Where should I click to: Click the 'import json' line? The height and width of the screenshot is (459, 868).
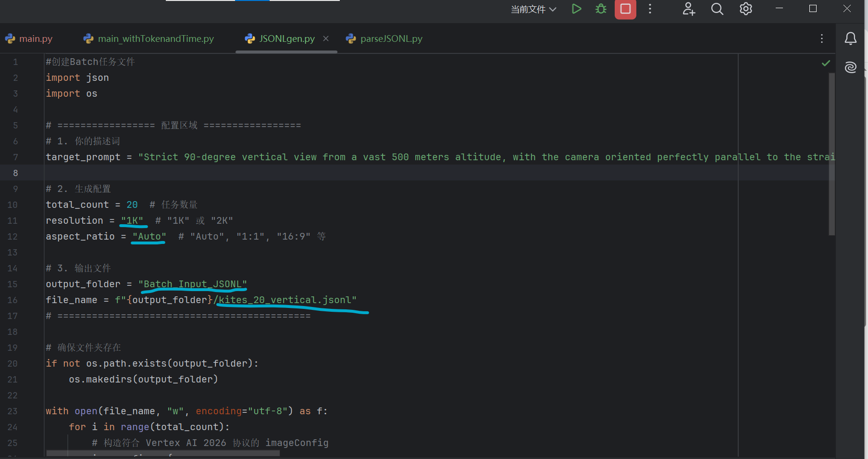[x=77, y=77]
